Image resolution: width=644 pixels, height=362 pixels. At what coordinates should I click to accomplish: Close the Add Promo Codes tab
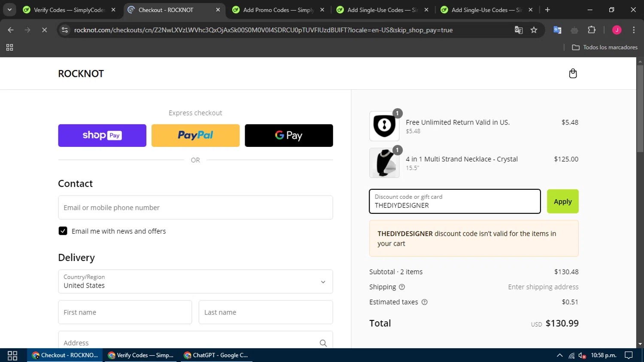(322, 10)
